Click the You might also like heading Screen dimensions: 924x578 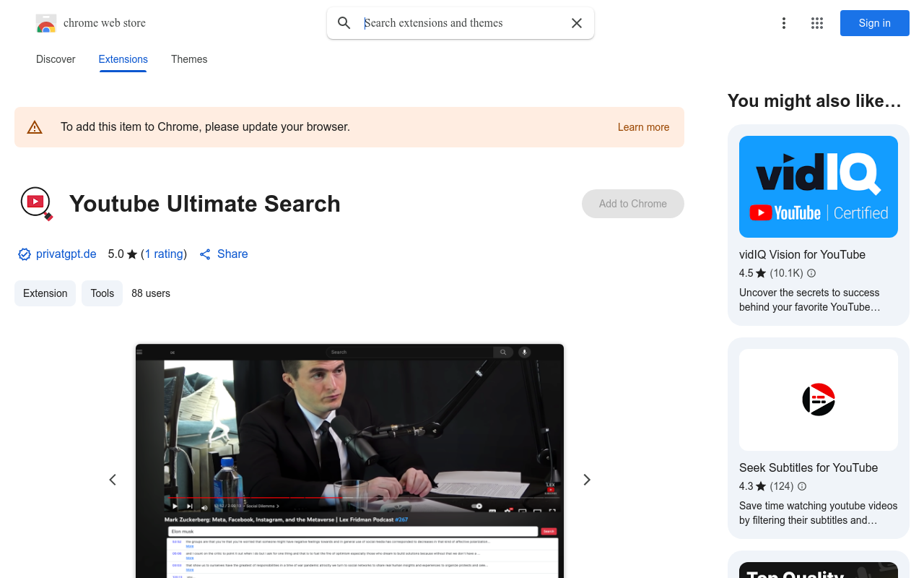[x=814, y=101]
